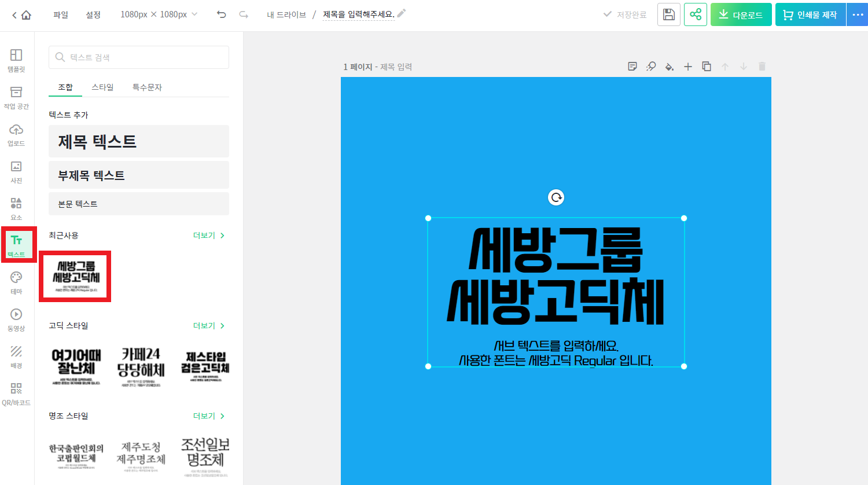Undo the last action
Screen dimensions: 868x485
pyautogui.click(x=222, y=14)
